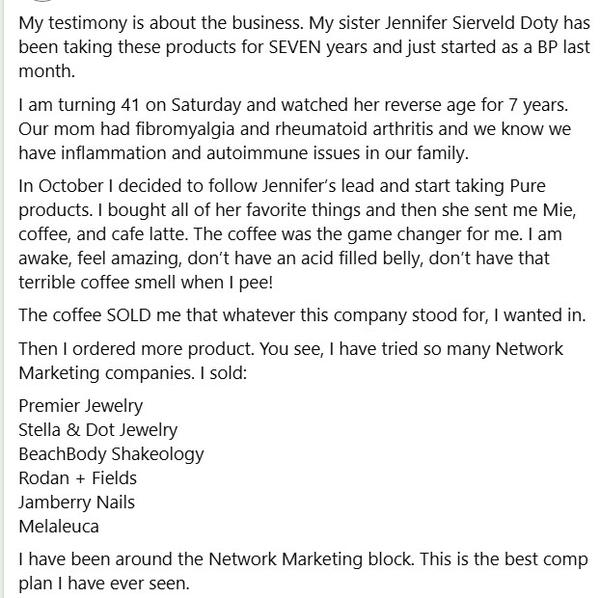Select the Rodan + Fields entry
This screenshot has height=598, width=600.
click(78, 478)
